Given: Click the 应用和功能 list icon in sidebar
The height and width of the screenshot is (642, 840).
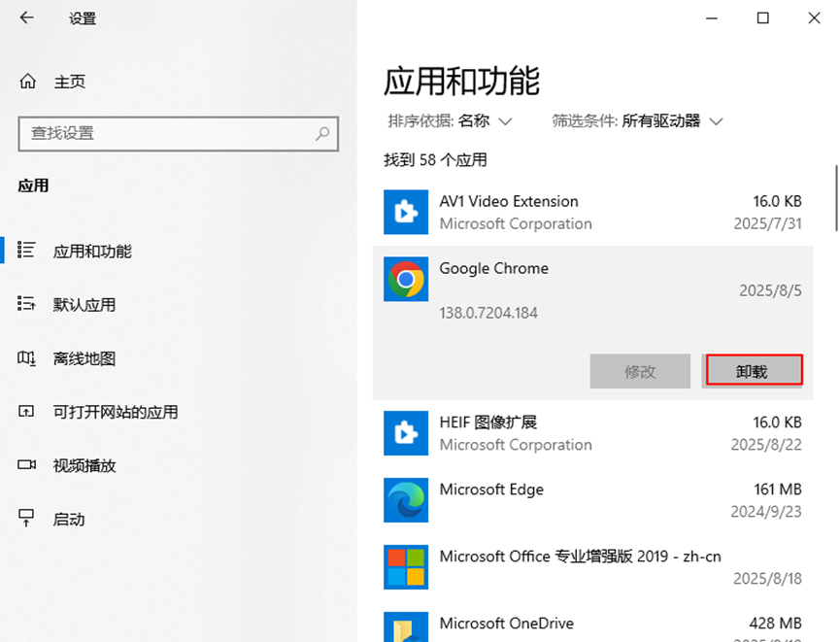Looking at the screenshot, I should click(x=26, y=250).
